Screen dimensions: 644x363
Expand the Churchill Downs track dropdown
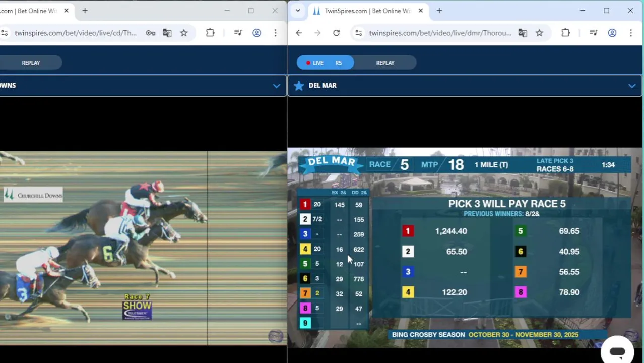[x=277, y=86]
